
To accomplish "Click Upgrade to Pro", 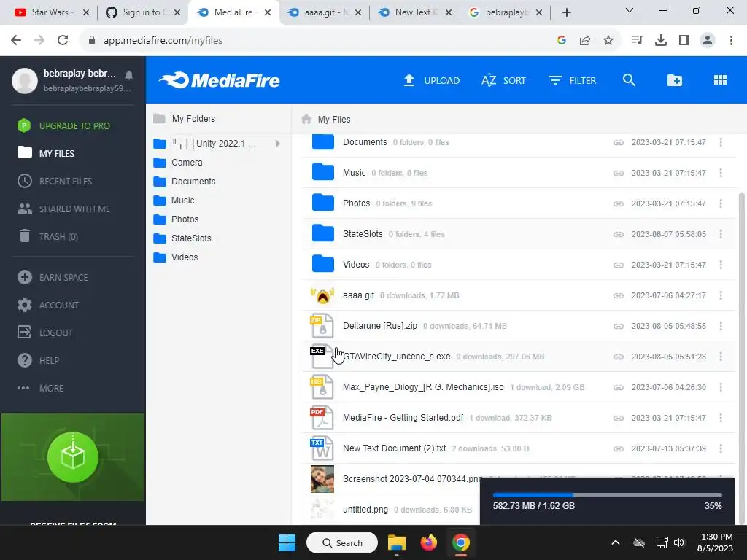I will point(63,125).
